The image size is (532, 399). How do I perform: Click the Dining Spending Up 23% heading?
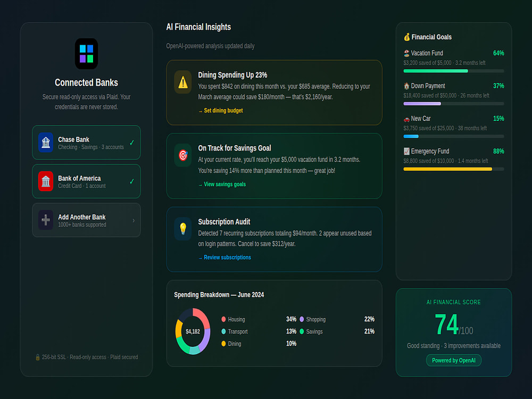tap(232, 75)
